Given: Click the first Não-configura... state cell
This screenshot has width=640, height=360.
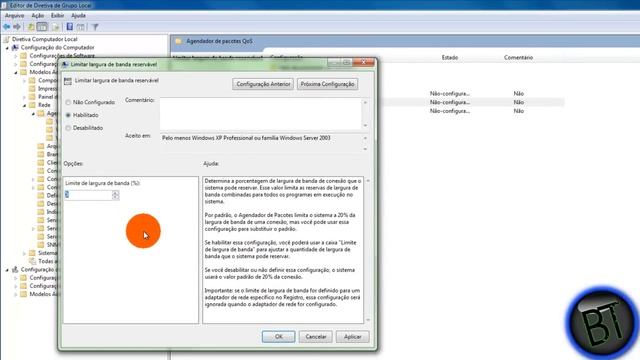Looking at the screenshot, I should (x=450, y=93).
